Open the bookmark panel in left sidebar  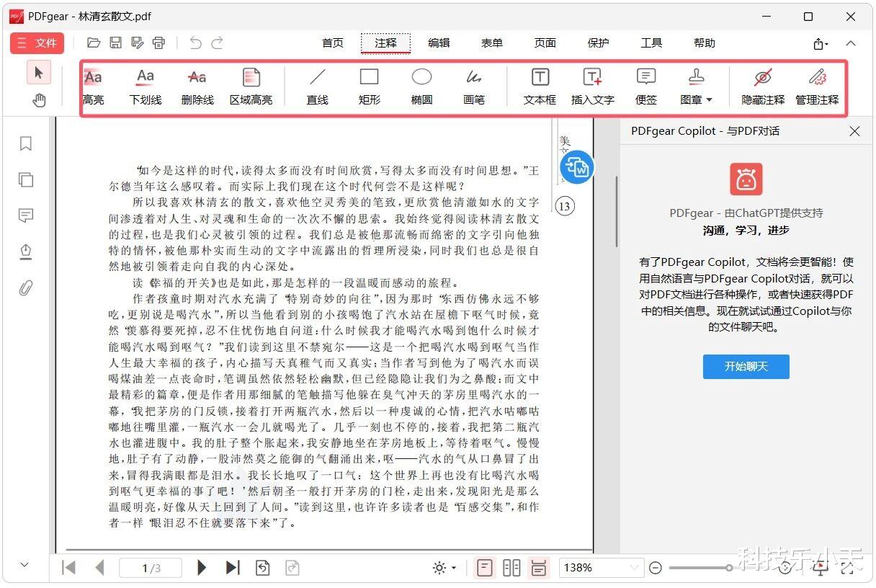point(26,143)
